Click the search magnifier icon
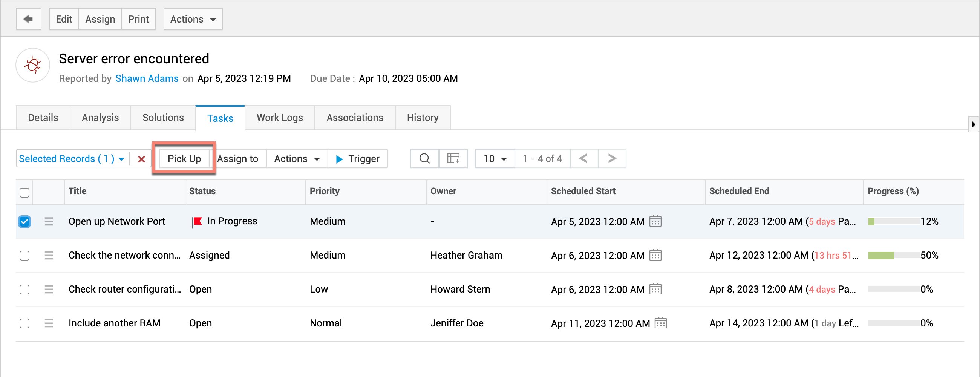 click(x=424, y=158)
